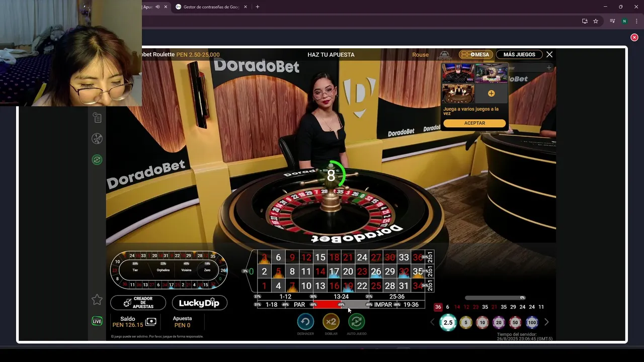Open the favorites star icon in sidebar
This screenshot has width=644, height=362.
pyautogui.click(x=97, y=300)
